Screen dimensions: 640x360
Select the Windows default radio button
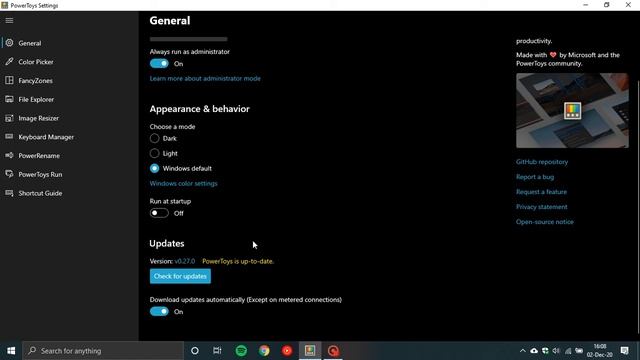click(x=154, y=168)
